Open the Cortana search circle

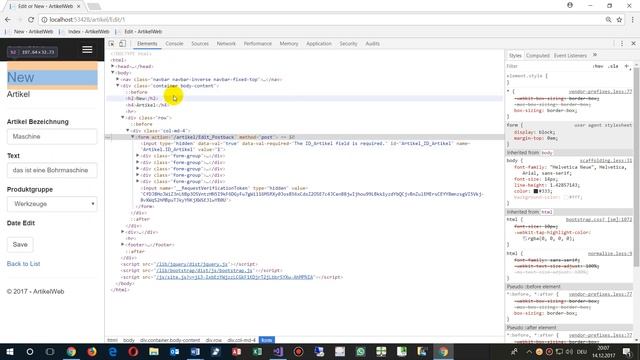(x=30, y=351)
